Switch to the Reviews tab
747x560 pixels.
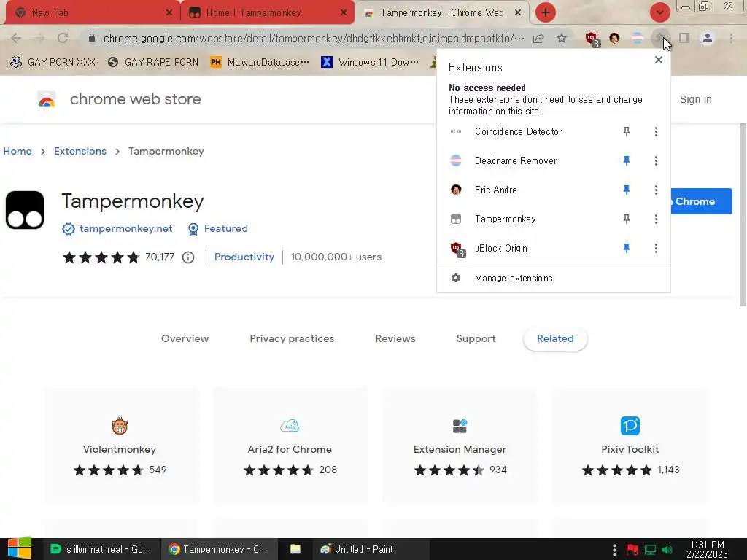(x=395, y=338)
